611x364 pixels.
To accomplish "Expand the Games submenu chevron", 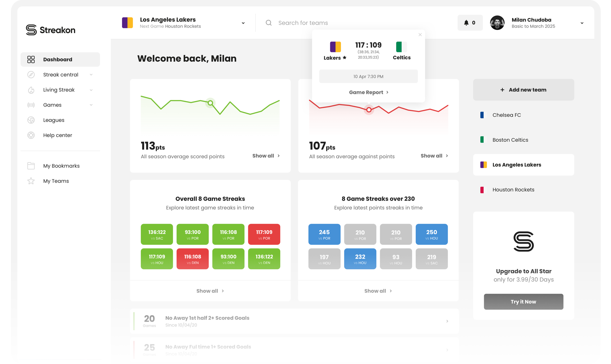I will (x=91, y=105).
